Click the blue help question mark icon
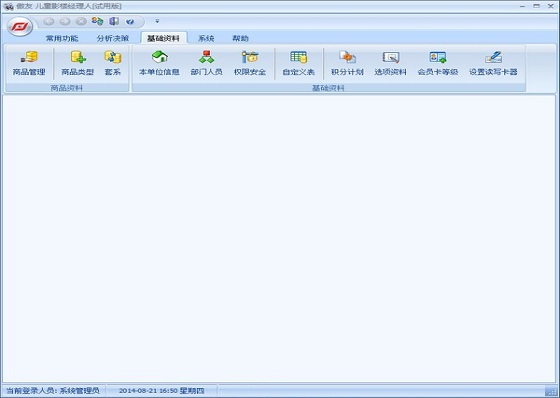 130,21
